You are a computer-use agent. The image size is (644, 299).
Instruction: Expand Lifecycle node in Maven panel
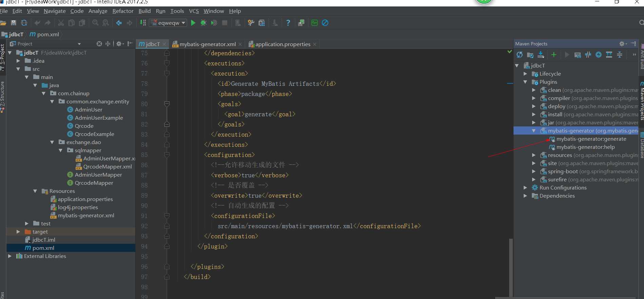coord(525,74)
